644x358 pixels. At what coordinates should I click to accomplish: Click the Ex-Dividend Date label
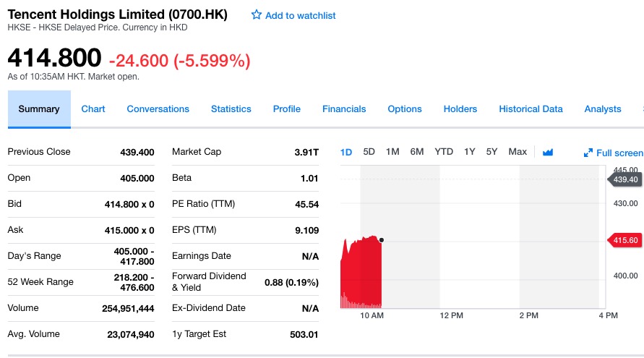(209, 308)
